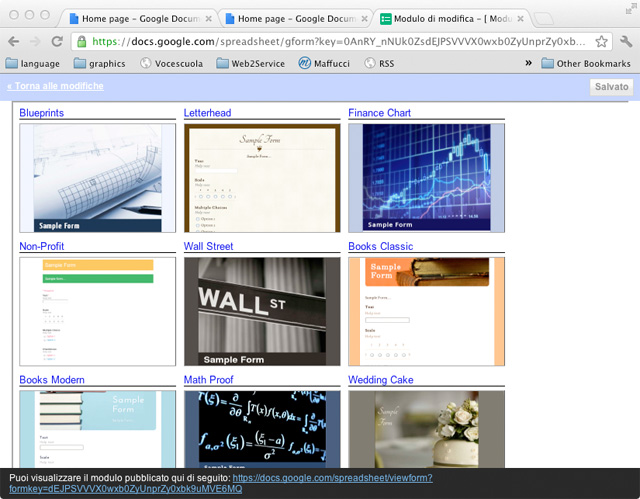Screen dimensions: 640x499
Task: Open the Blueprints theme link
Action: 41,113
